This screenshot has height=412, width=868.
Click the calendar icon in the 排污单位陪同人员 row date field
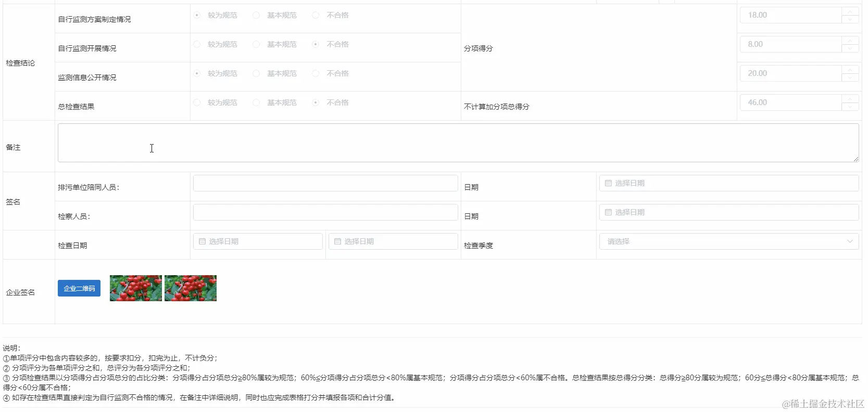608,183
